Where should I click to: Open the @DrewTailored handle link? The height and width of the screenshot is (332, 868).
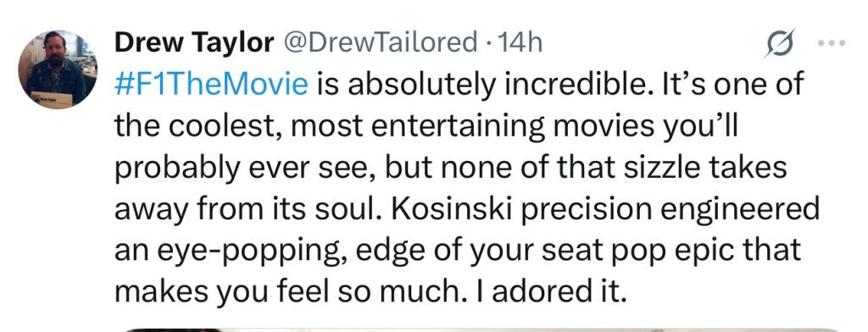click(x=381, y=42)
